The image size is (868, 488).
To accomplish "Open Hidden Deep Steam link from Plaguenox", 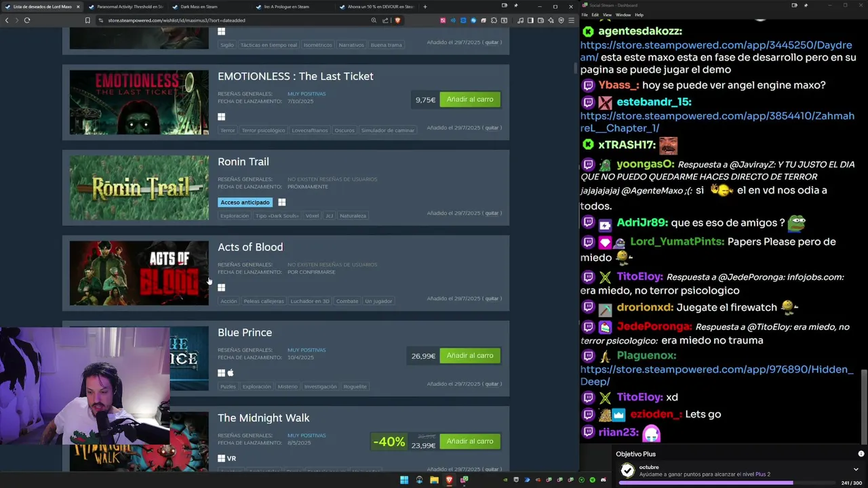I will [717, 375].
